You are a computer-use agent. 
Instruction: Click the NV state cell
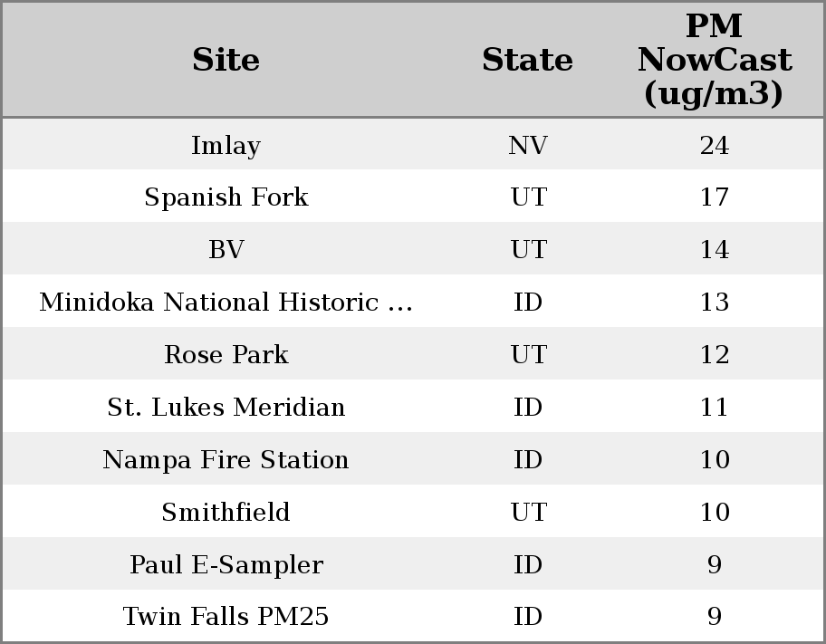point(527,146)
